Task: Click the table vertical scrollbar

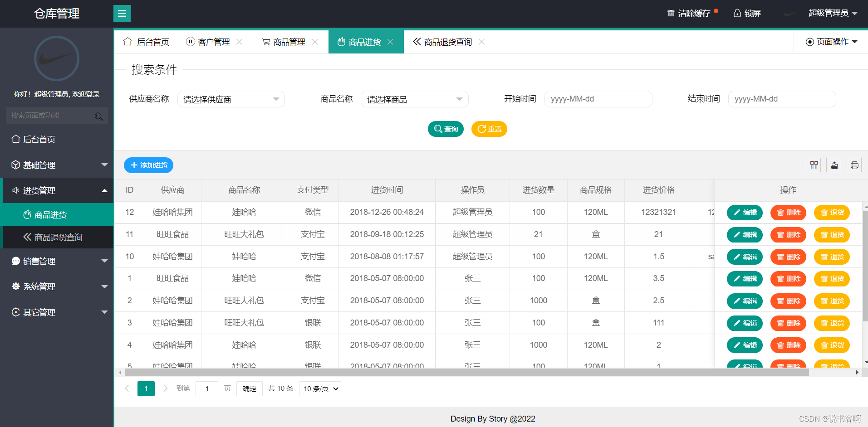Action: (x=865, y=267)
